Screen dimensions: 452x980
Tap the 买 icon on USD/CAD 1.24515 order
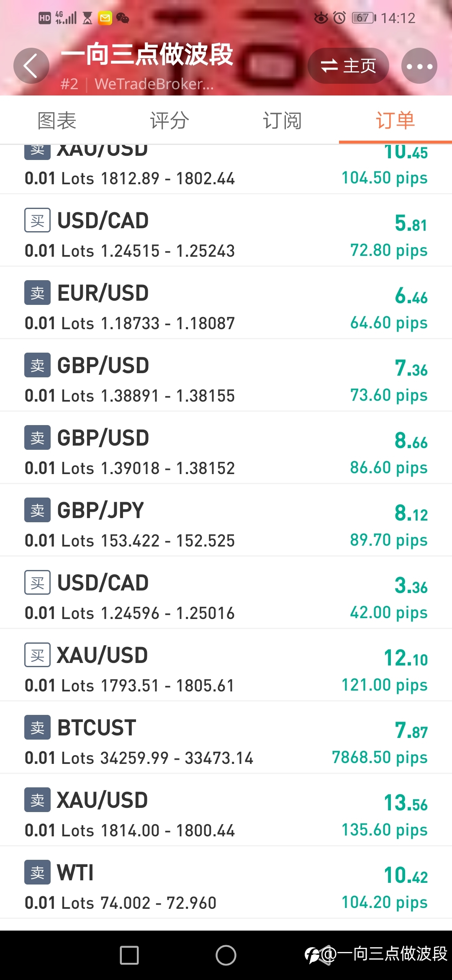(x=37, y=220)
